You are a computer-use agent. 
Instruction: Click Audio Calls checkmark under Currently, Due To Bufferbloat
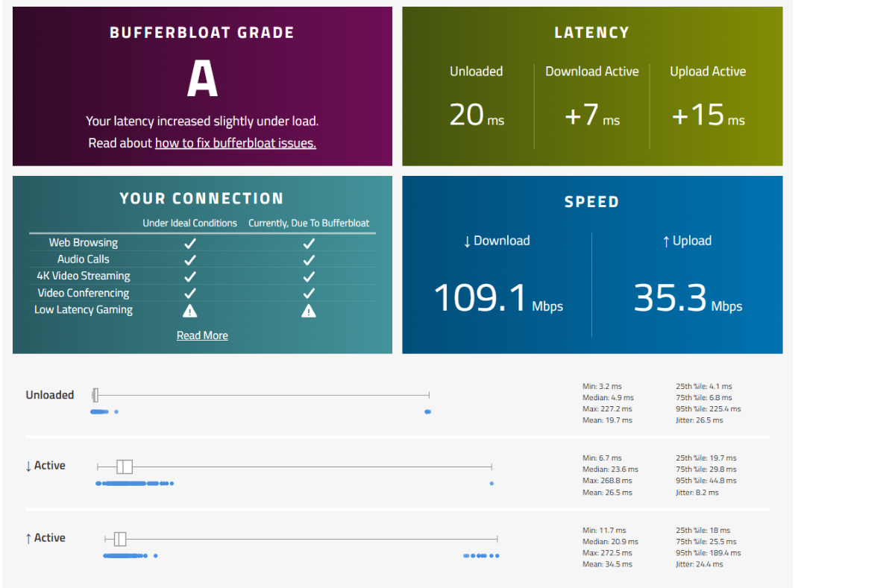(x=309, y=259)
